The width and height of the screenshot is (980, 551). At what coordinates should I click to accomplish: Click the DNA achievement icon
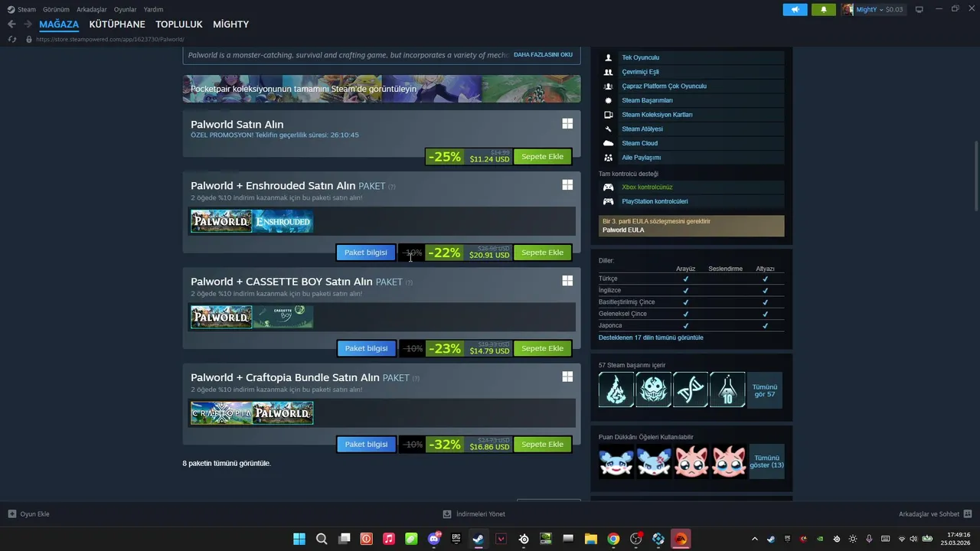[x=691, y=390]
